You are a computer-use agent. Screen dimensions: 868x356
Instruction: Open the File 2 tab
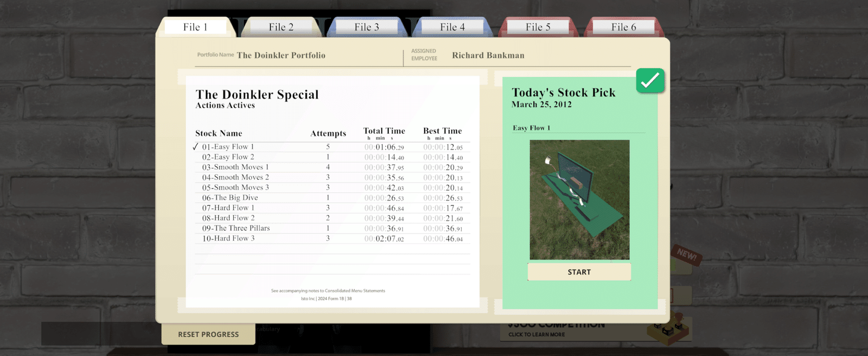click(281, 27)
